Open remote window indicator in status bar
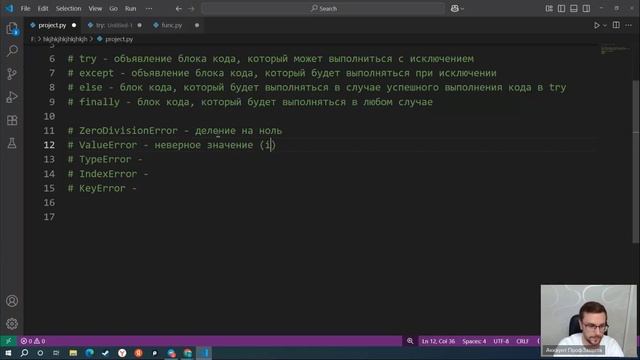 [x=8, y=341]
